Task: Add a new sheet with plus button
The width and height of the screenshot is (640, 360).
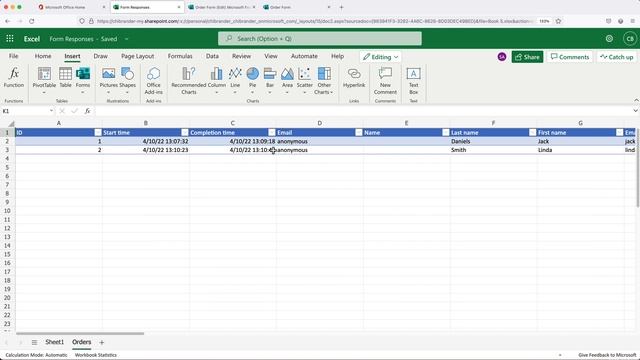Action: [102, 342]
